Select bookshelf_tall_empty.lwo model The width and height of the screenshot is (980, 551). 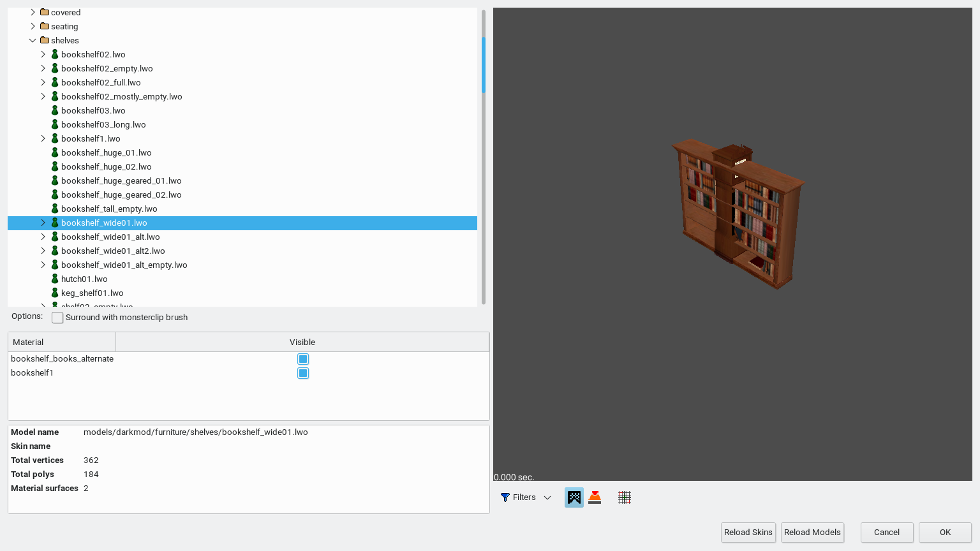109,209
